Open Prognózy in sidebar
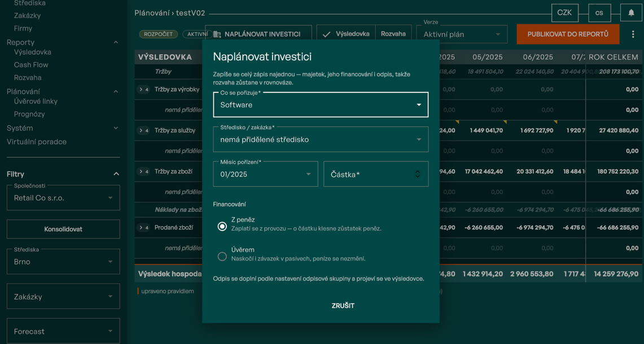 (x=29, y=114)
